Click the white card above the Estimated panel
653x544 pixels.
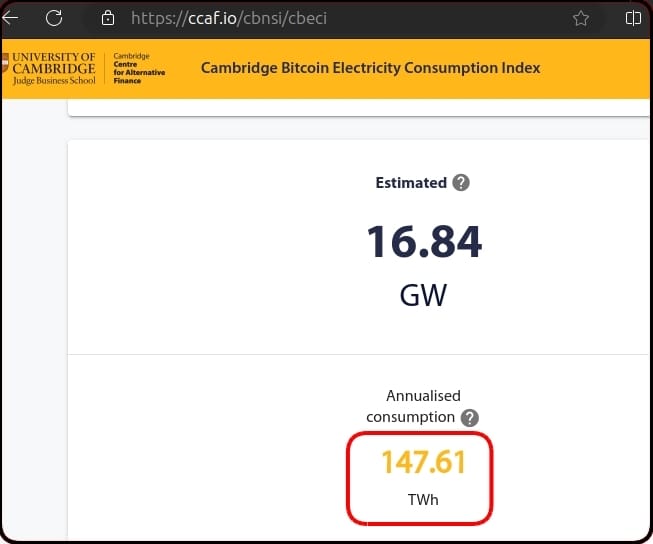coord(358,108)
